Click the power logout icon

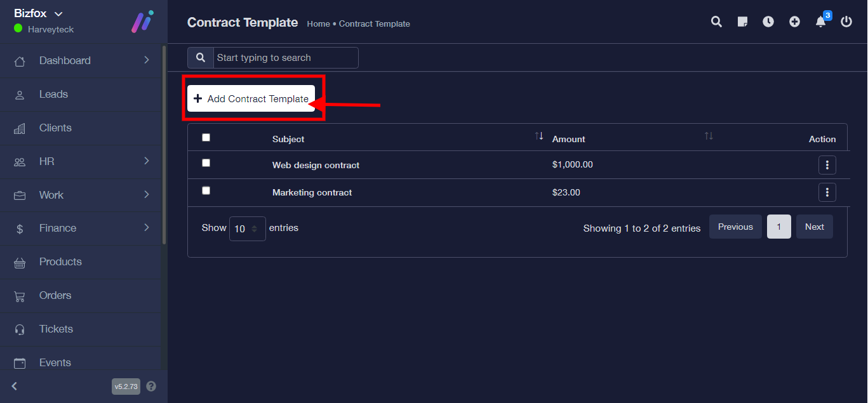click(x=846, y=22)
